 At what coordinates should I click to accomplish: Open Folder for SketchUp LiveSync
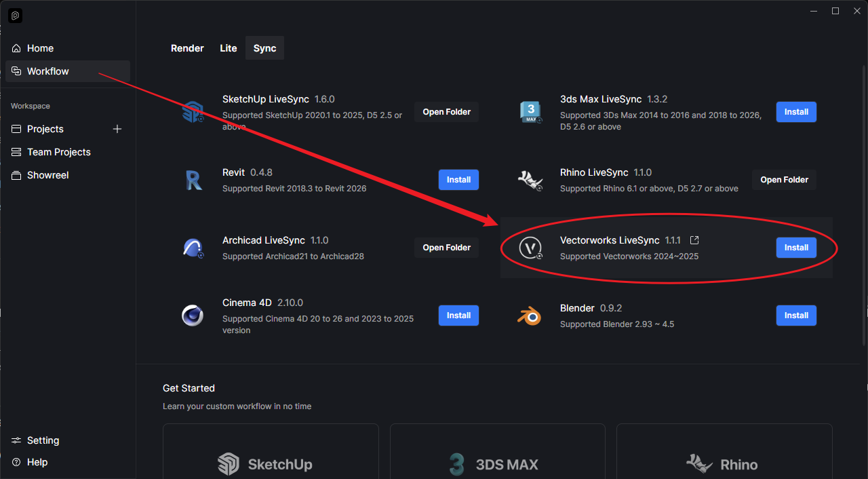pos(447,112)
